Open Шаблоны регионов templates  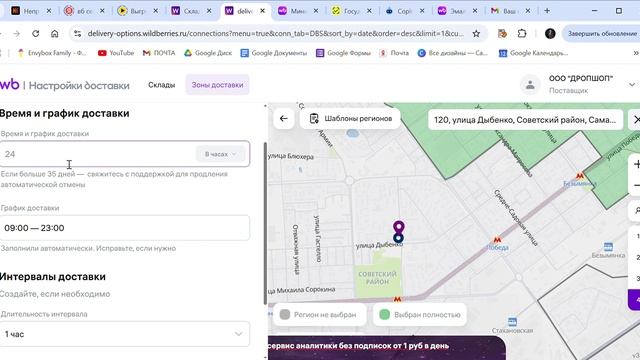coord(350,119)
